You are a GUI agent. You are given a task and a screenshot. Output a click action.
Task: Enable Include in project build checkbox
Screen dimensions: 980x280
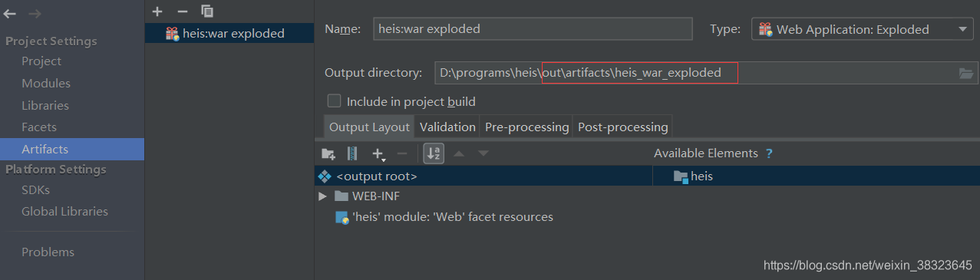click(x=334, y=100)
